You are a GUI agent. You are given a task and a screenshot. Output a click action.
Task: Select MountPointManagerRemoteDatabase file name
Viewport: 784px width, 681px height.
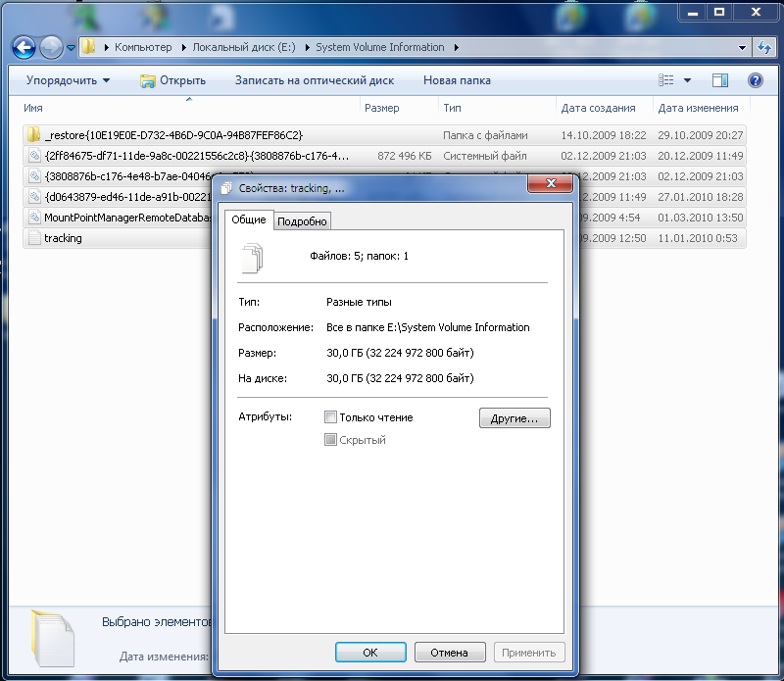[x=128, y=218]
